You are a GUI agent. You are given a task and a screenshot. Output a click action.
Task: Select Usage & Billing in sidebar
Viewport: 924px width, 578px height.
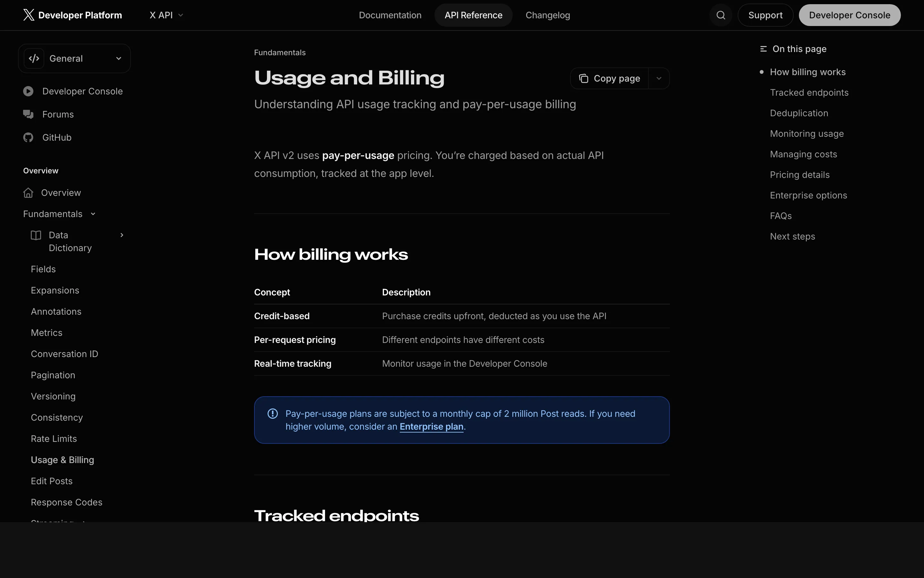tap(62, 460)
